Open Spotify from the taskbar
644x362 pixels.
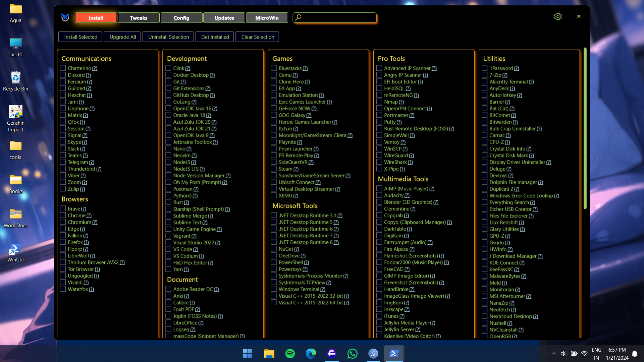coord(290,354)
